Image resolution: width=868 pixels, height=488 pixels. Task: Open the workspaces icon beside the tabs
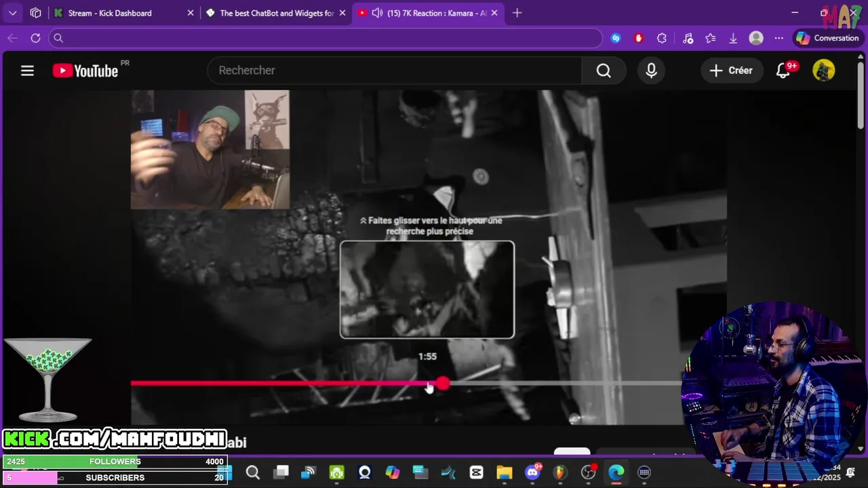tap(36, 13)
